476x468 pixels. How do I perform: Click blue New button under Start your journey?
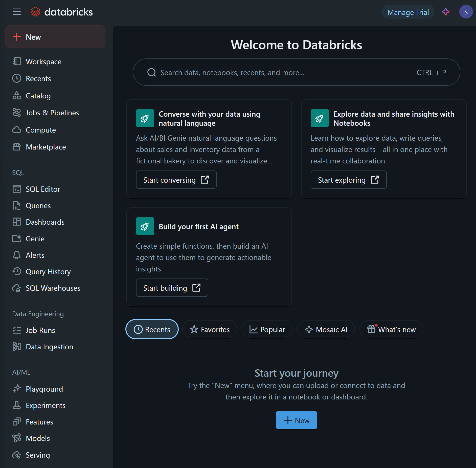[x=296, y=420]
